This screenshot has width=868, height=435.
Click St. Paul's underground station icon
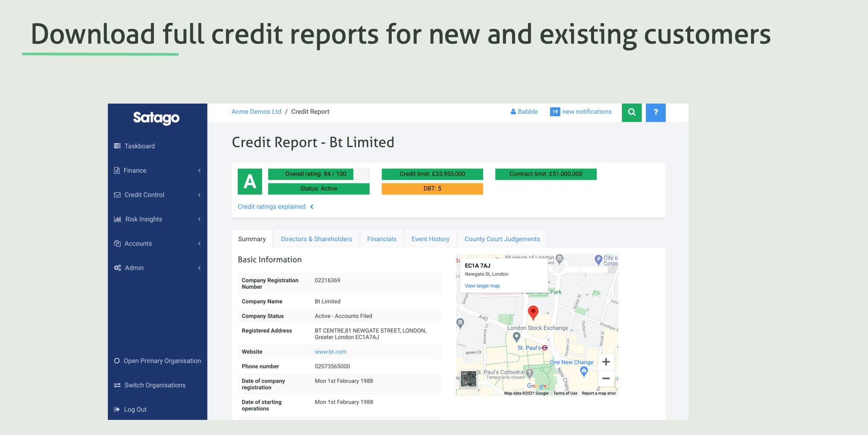(545, 348)
